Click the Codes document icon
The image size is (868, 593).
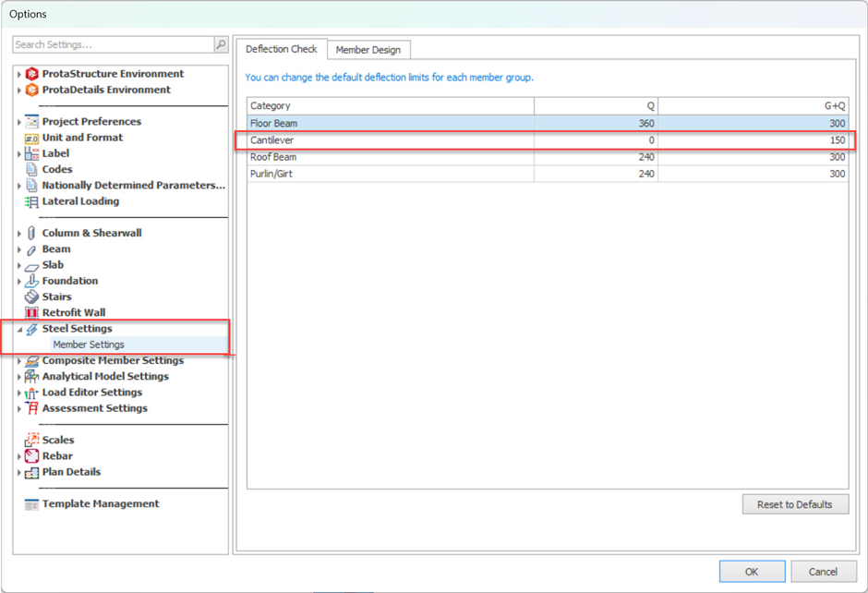coord(31,169)
